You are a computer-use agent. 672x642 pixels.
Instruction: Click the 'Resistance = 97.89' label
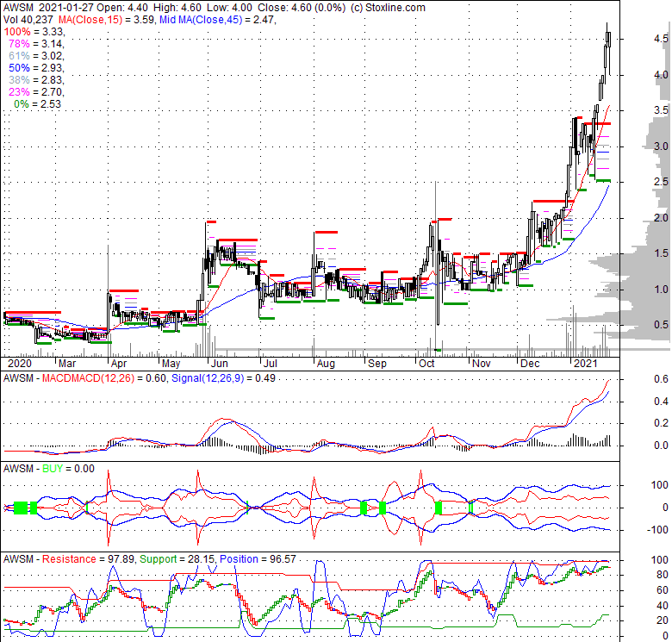point(89,559)
